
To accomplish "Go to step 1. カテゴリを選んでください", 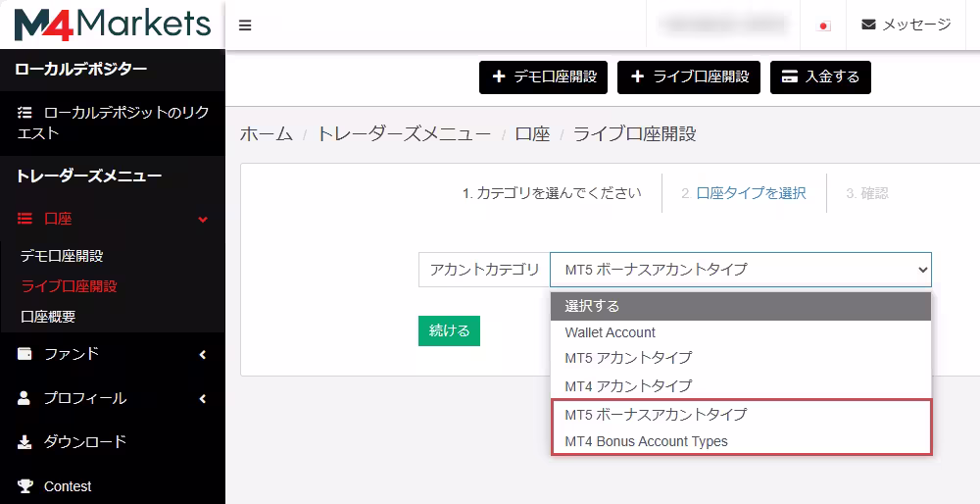I will (552, 193).
